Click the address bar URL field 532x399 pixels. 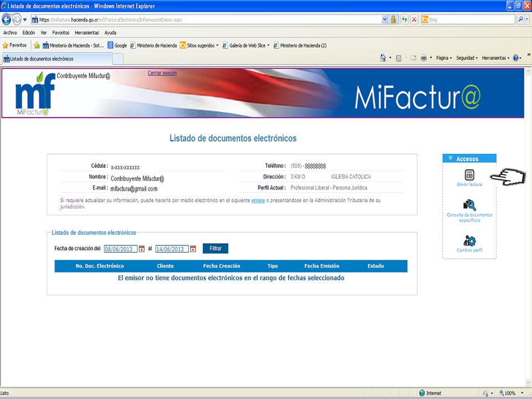point(206,20)
